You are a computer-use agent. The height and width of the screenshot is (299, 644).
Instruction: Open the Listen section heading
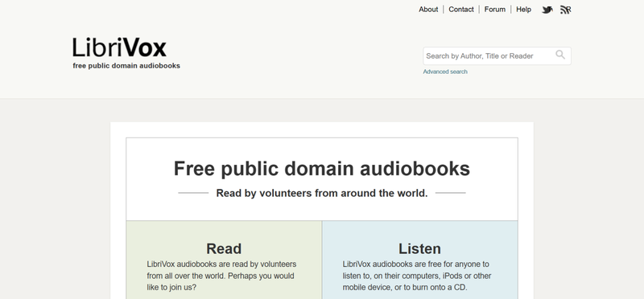point(419,248)
